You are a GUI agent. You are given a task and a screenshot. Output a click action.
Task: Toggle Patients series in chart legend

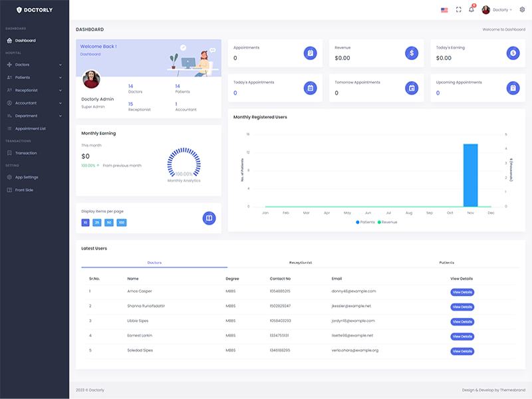(x=366, y=222)
